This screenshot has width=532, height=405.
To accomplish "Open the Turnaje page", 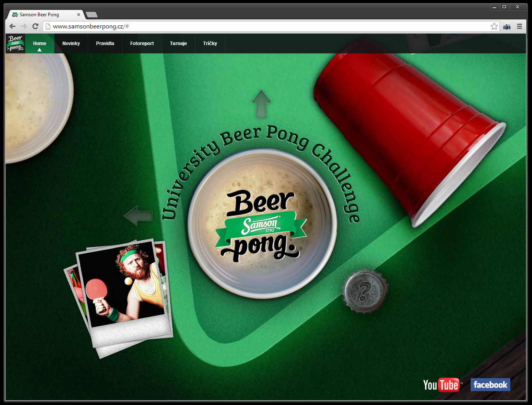I will click(x=178, y=44).
